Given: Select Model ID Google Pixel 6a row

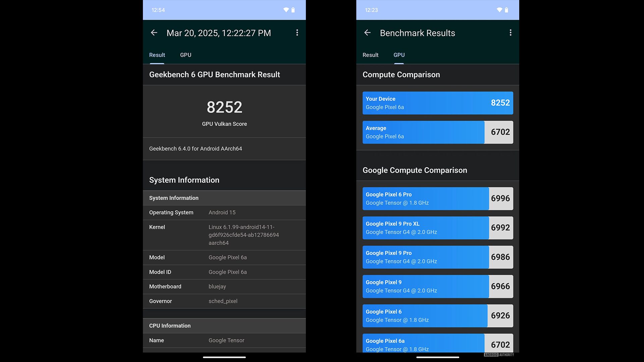Looking at the screenshot, I should pyautogui.click(x=224, y=272).
